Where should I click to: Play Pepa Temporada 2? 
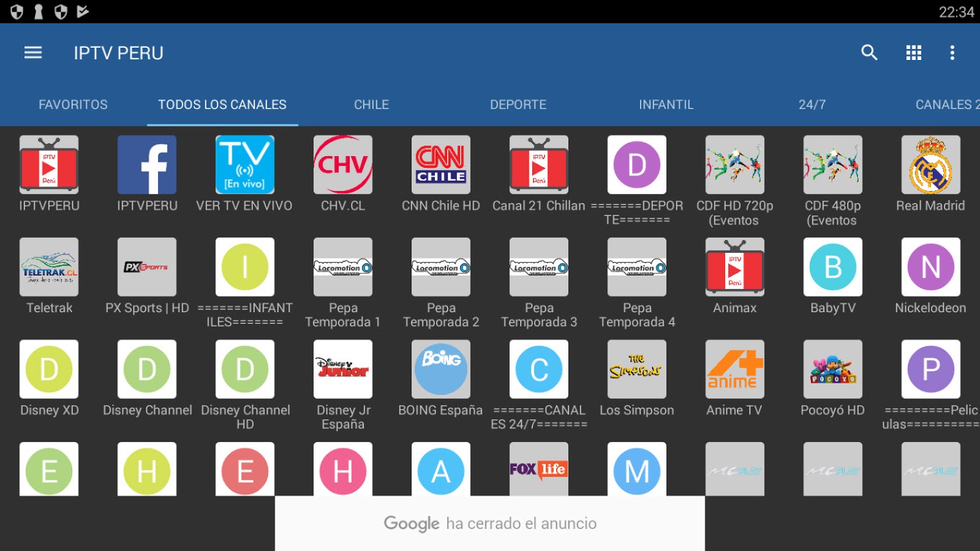click(441, 267)
